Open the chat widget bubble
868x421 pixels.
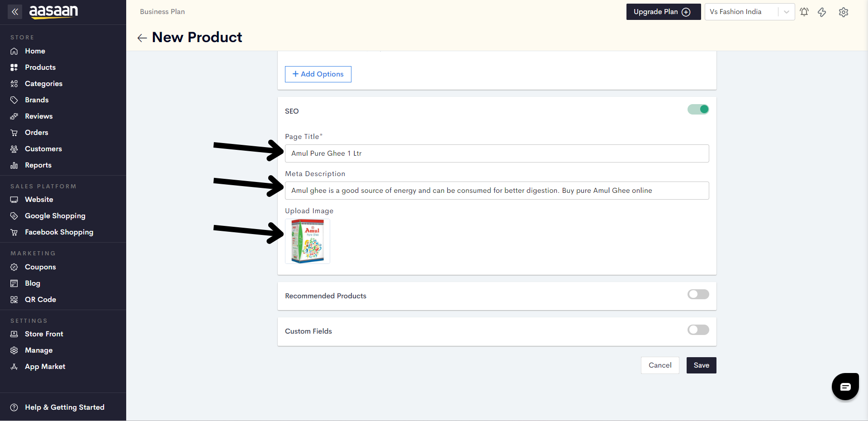(x=845, y=387)
